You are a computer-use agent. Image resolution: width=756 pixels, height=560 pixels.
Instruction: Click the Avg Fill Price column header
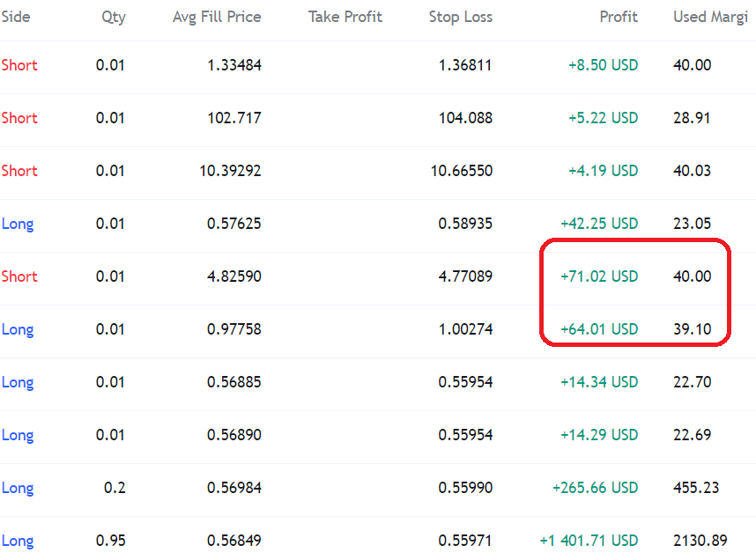pos(217,17)
